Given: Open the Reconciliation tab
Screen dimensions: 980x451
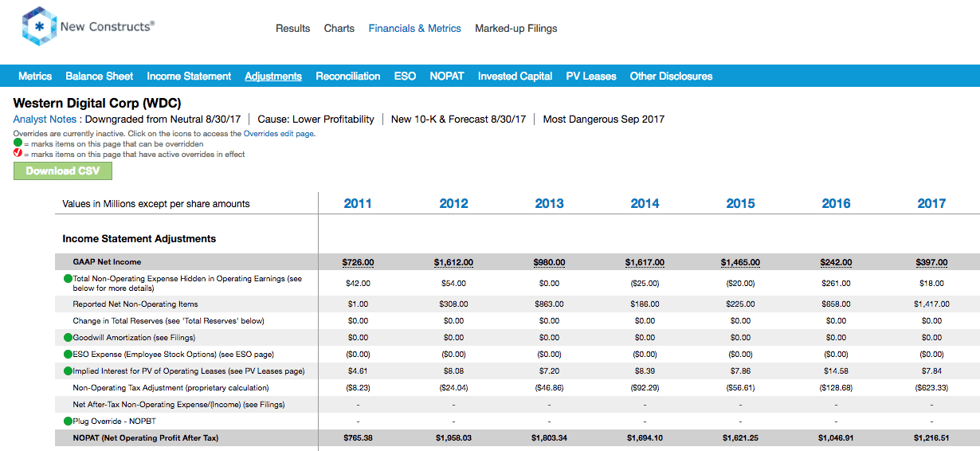Looking at the screenshot, I should click(348, 76).
